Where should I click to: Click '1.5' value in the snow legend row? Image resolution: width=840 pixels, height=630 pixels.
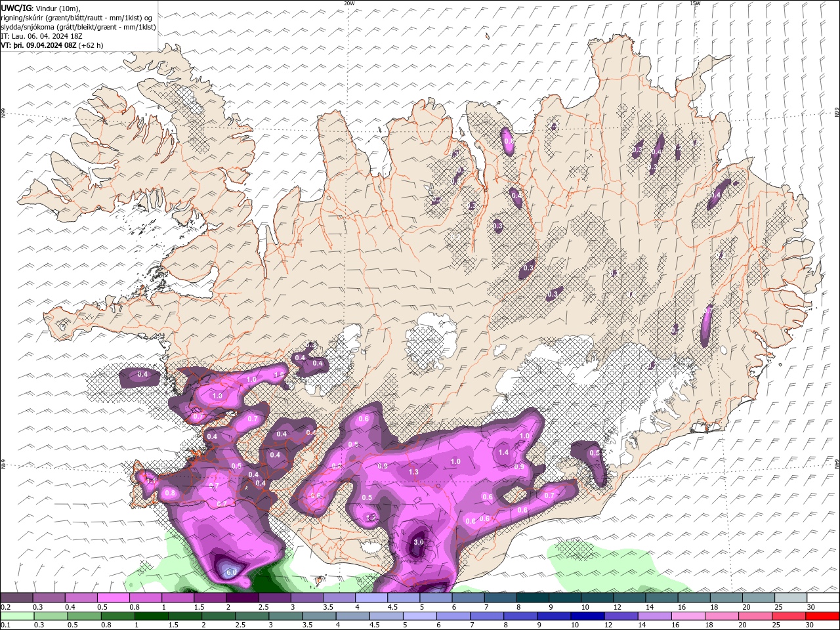click(199, 607)
